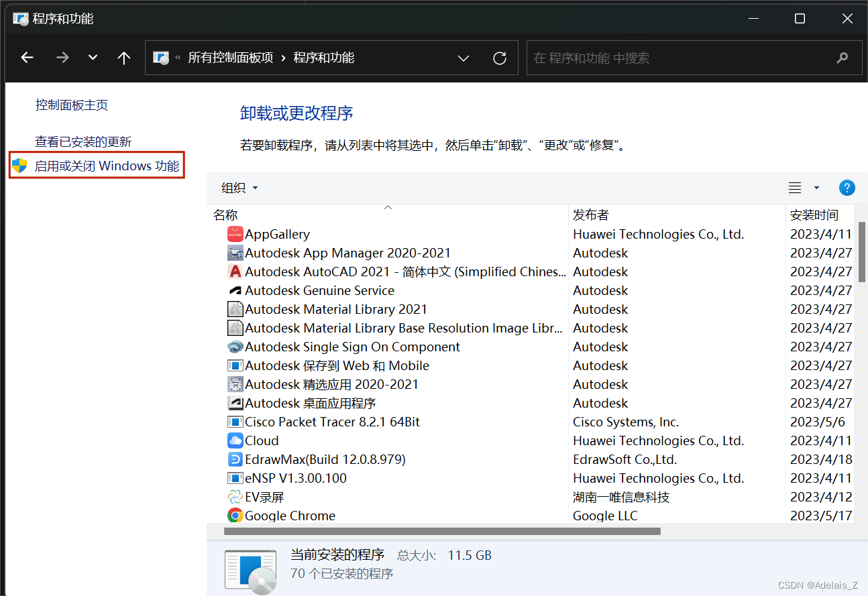Screen dimensions: 868x596
Task: Click the Google Chrome icon
Action: point(235,516)
